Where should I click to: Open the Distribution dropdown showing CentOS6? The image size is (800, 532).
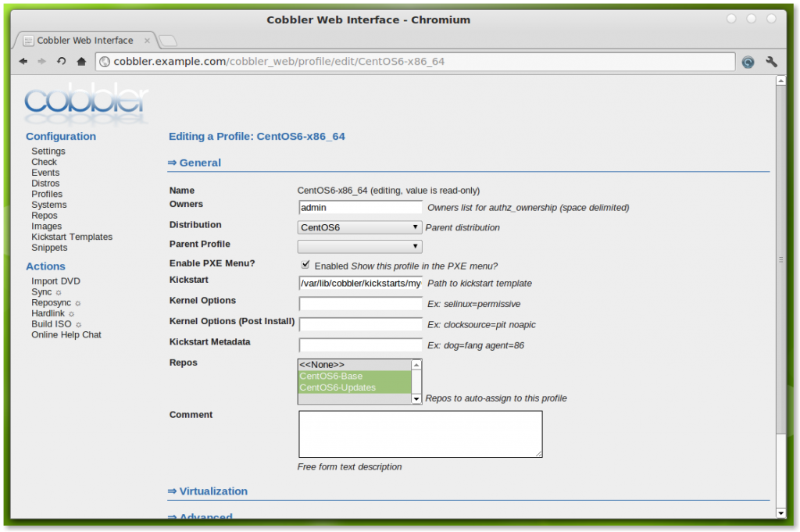[x=360, y=227]
